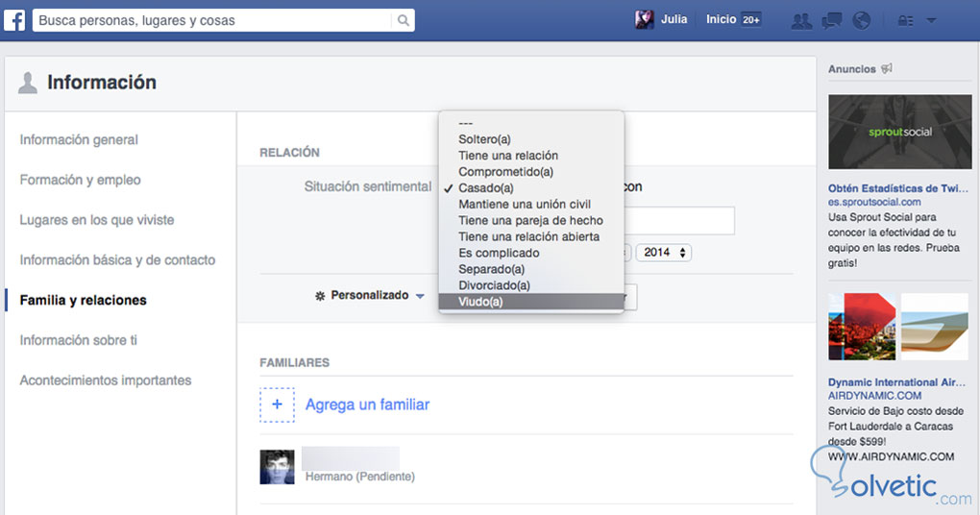The height and width of the screenshot is (515, 980).
Task: Click the Anuncios heading
Action: [852, 69]
